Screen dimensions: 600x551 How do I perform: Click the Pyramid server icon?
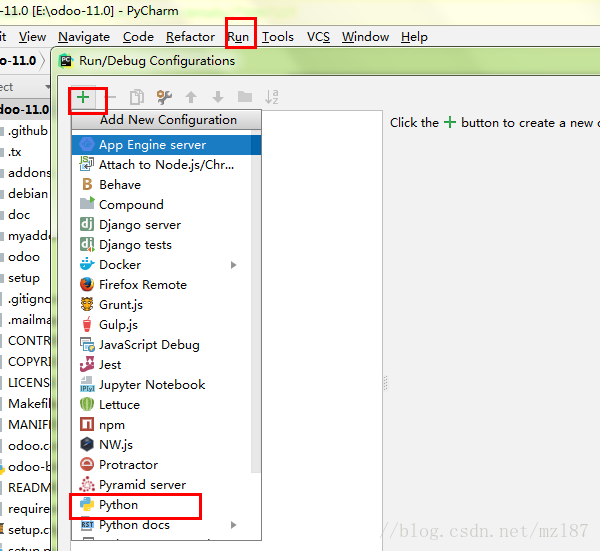tap(87, 484)
